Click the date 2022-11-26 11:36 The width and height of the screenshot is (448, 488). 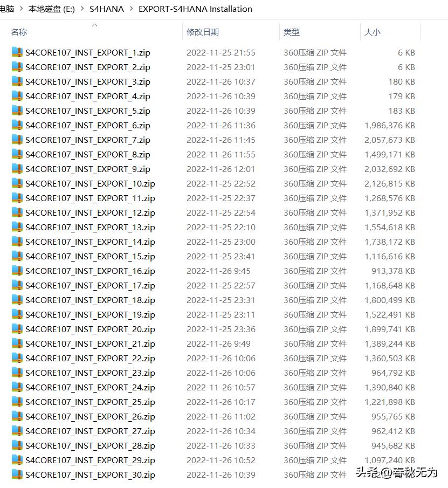(221, 126)
